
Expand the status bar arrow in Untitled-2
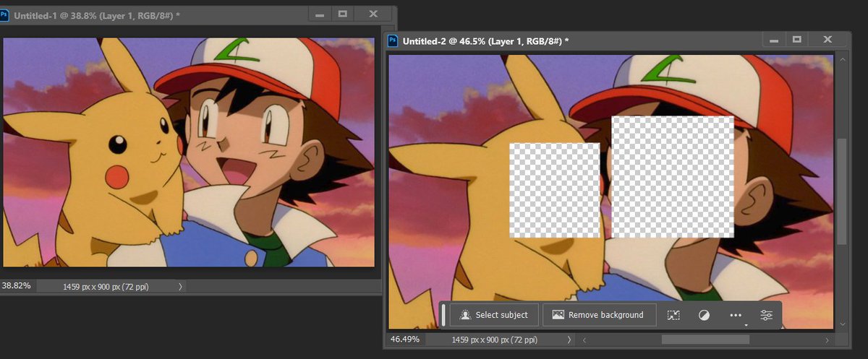(569, 339)
